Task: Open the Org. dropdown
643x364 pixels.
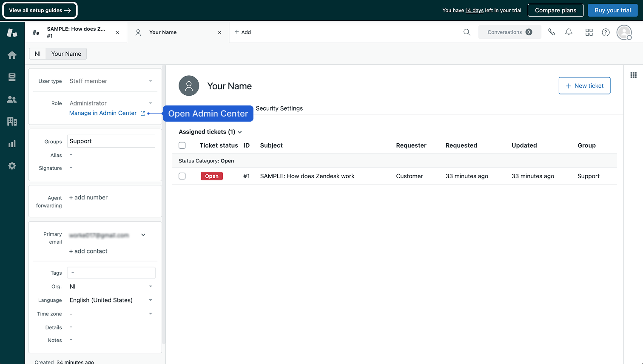Action: tap(111, 287)
